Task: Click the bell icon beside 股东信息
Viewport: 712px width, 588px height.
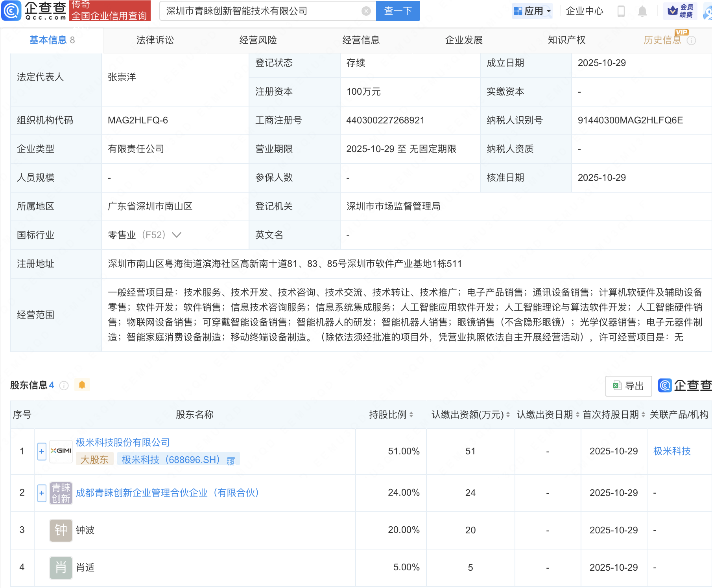Action: pyautogui.click(x=82, y=385)
